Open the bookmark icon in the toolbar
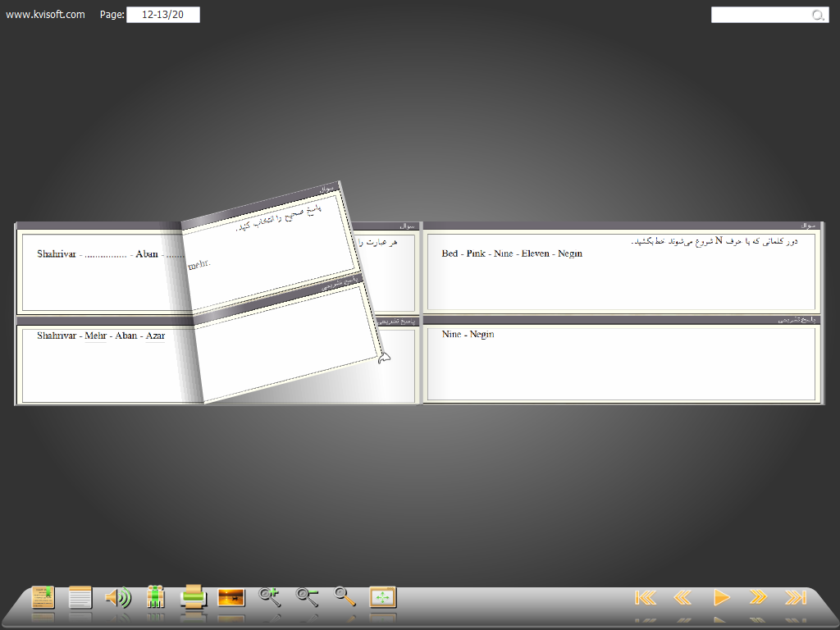Viewport: 840px width, 630px height. point(43,597)
